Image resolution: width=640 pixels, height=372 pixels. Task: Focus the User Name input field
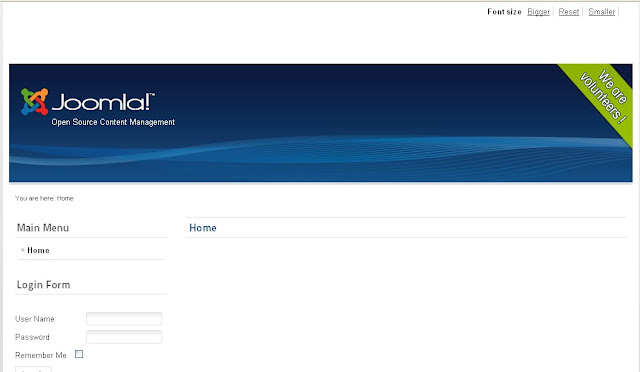(124, 319)
